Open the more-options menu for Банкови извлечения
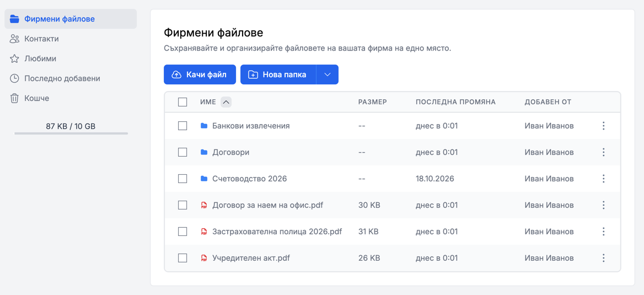 603,126
